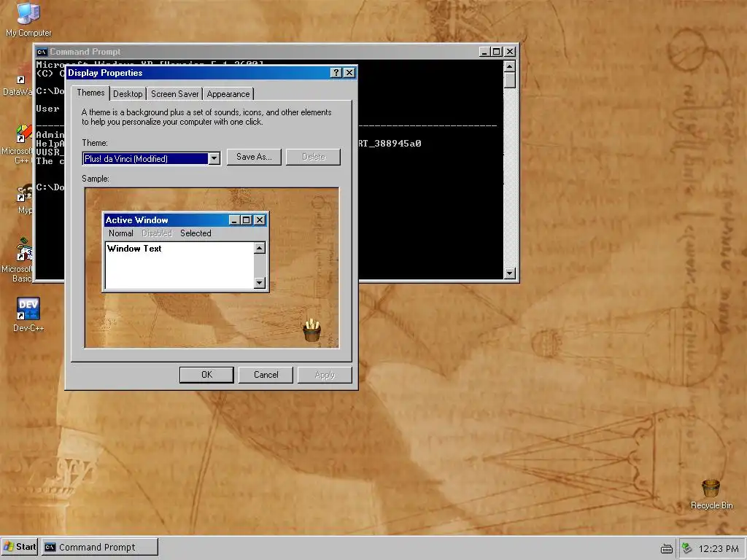The width and height of the screenshot is (747, 560).
Task: Switch to the Appearance tab
Action: point(228,94)
